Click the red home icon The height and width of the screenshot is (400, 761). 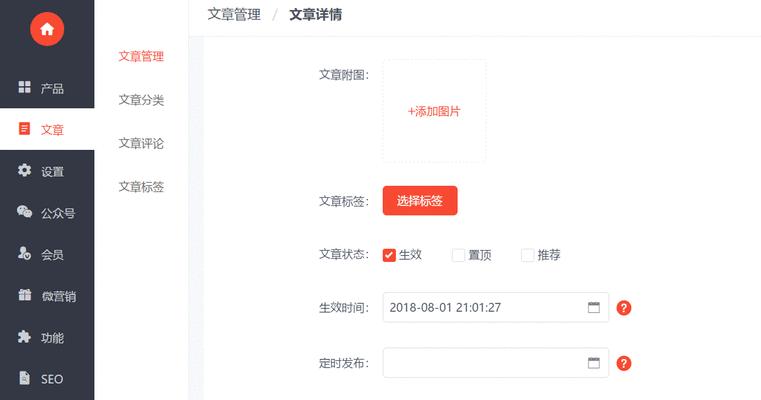click(x=47, y=29)
